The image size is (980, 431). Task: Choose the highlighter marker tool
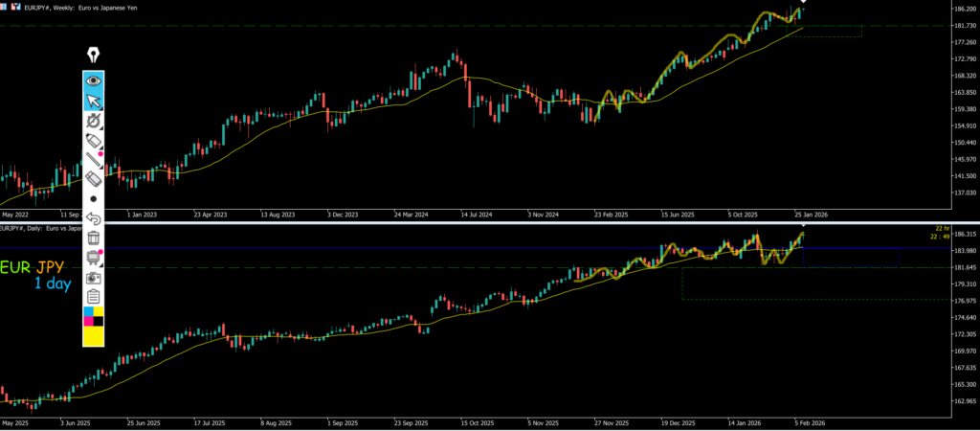tap(95, 141)
